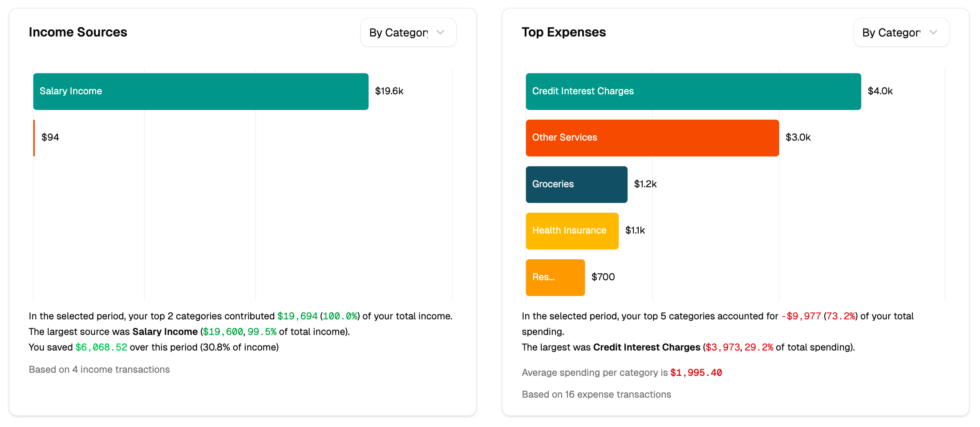Viewport: 980px width, 427px height.
Task: Click the $94 income bar
Action: pos(34,138)
